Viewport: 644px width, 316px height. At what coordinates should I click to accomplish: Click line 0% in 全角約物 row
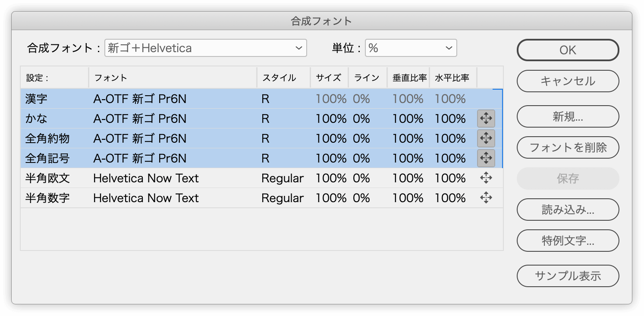(x=361, y=138)
